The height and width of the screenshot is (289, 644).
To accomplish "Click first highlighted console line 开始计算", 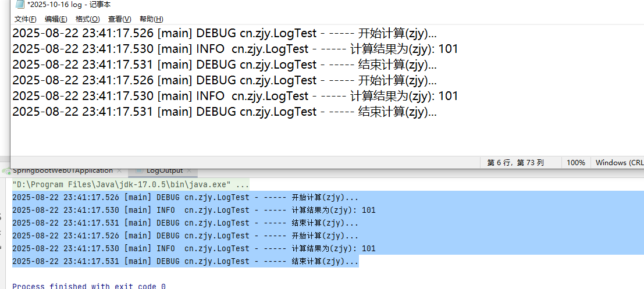I will 185,198.
